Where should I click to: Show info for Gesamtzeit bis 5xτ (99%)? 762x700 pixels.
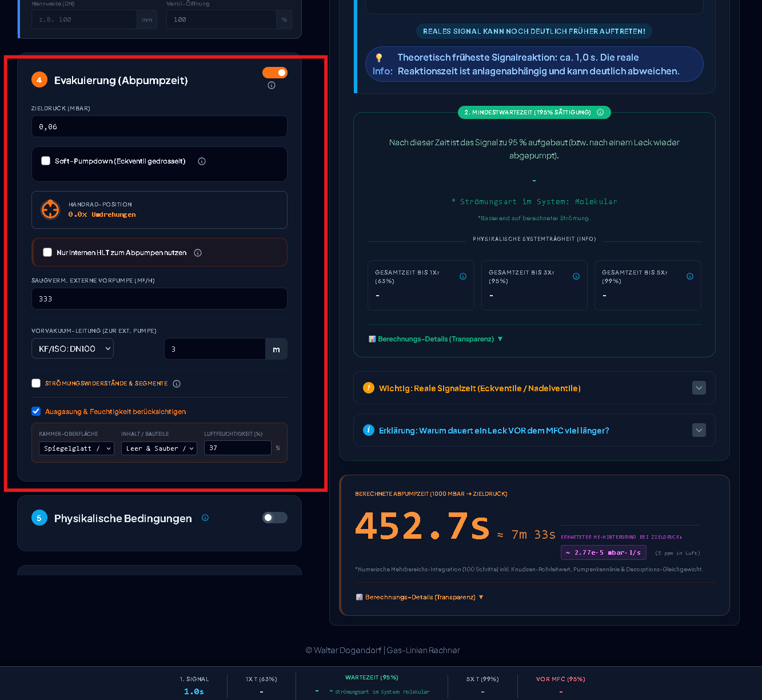(690, 276)
